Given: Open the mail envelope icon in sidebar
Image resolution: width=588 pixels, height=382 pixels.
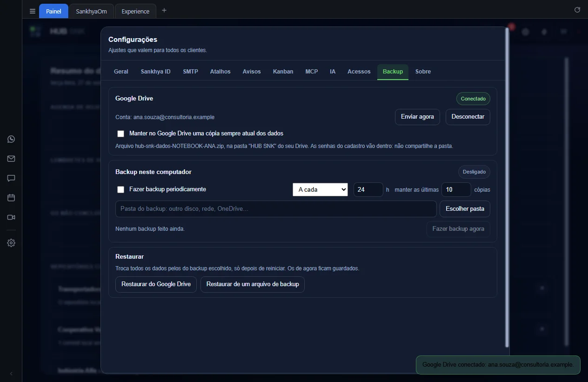Looking at the screenshot, I should 11,159.
